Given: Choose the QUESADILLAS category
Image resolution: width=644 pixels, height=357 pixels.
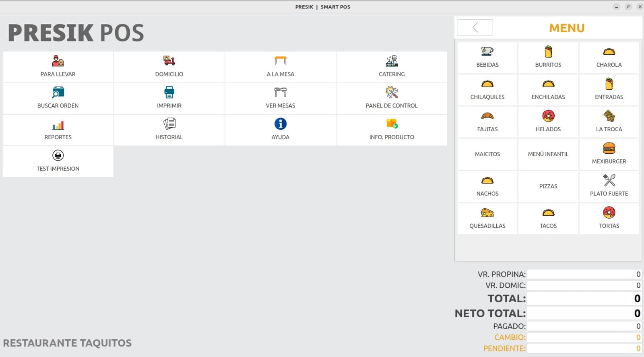Looking at the screenshot, I should point(487,219).
